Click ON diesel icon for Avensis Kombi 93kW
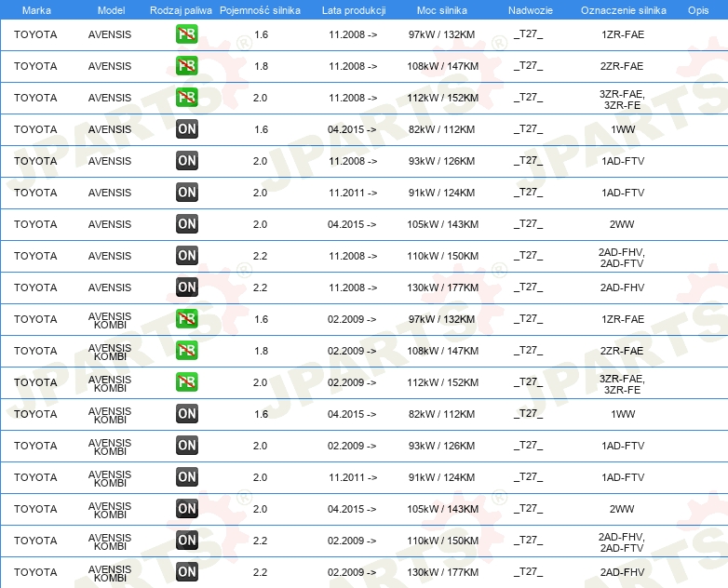Viewport: 728px width, 588px height. point(186,445)
